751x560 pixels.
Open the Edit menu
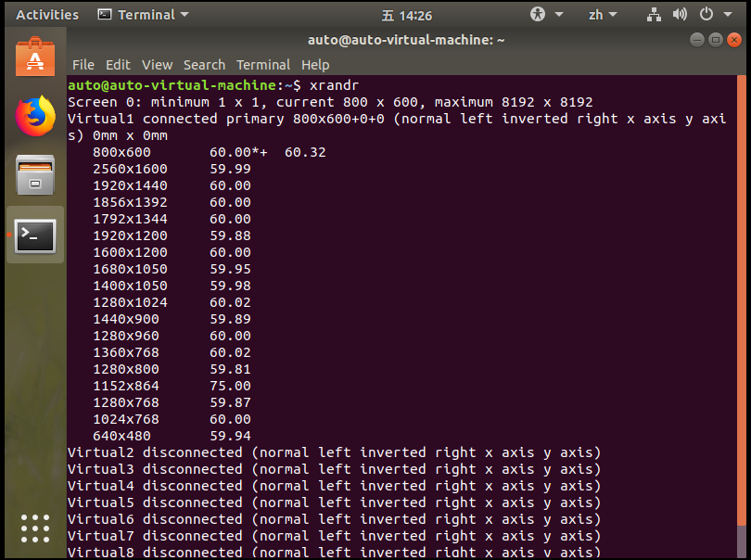click(x=118, y=65)
